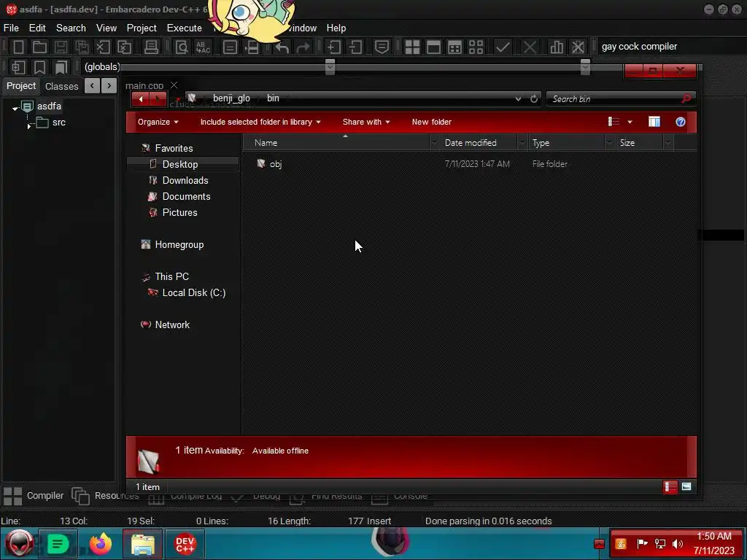
Task: Select Local Disk (C:) in sidebar
Action: coord(194,293)
